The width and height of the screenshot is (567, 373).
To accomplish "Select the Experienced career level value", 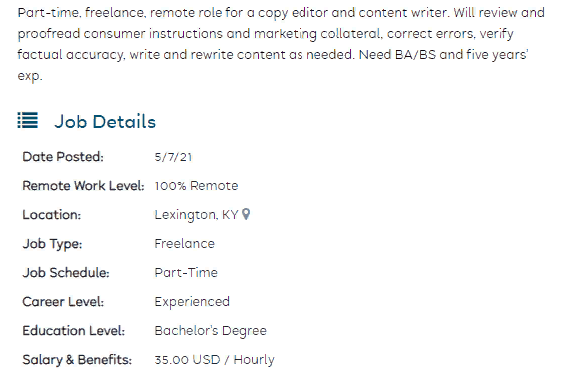I will pos(192,302).
